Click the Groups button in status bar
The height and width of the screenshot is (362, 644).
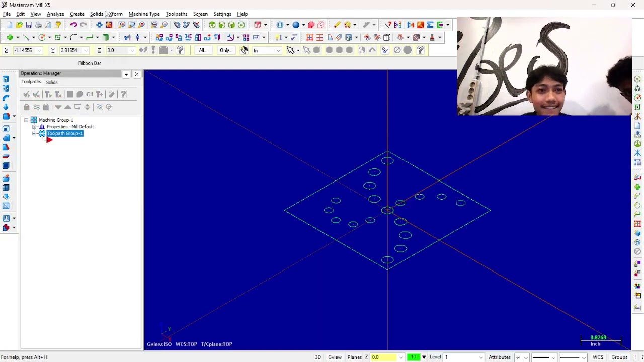click(619, 357)
